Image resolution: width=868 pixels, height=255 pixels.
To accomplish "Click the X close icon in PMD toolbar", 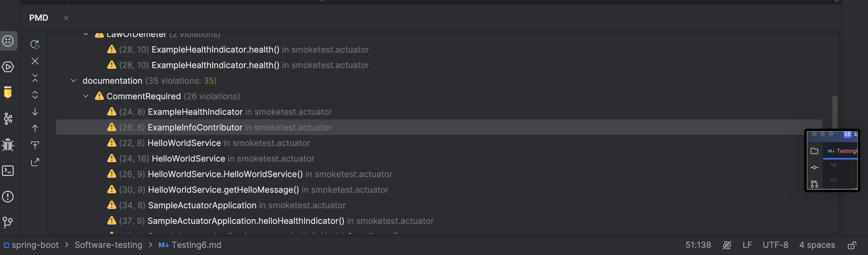I will 35,61.
